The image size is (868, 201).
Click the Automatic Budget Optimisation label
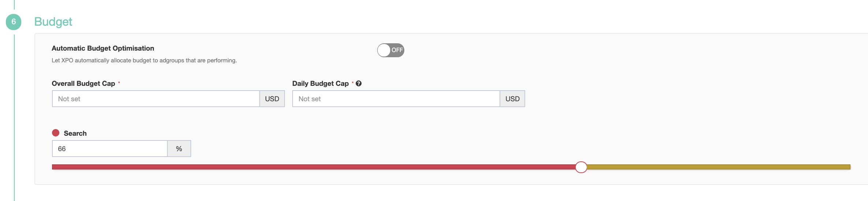tap(103, 48)
